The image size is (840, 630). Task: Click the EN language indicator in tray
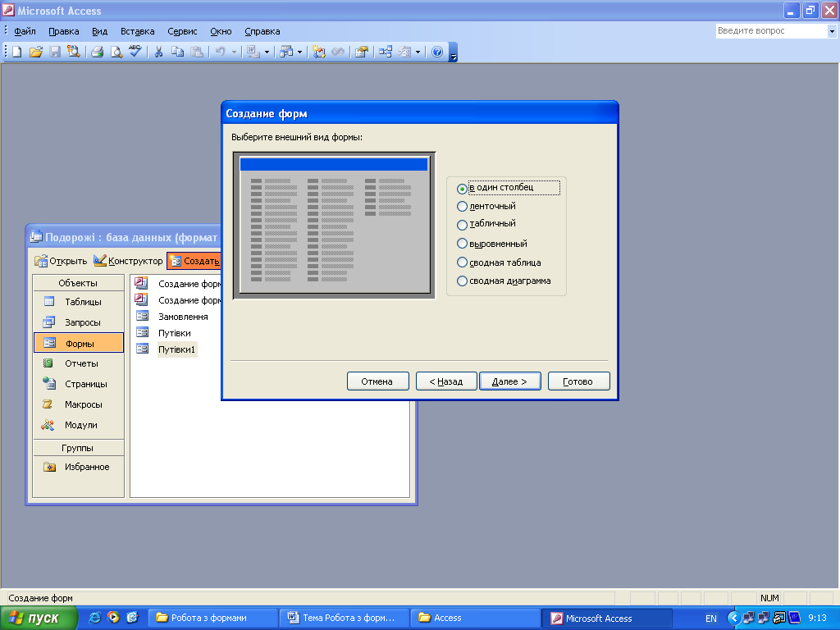[711, 619]
